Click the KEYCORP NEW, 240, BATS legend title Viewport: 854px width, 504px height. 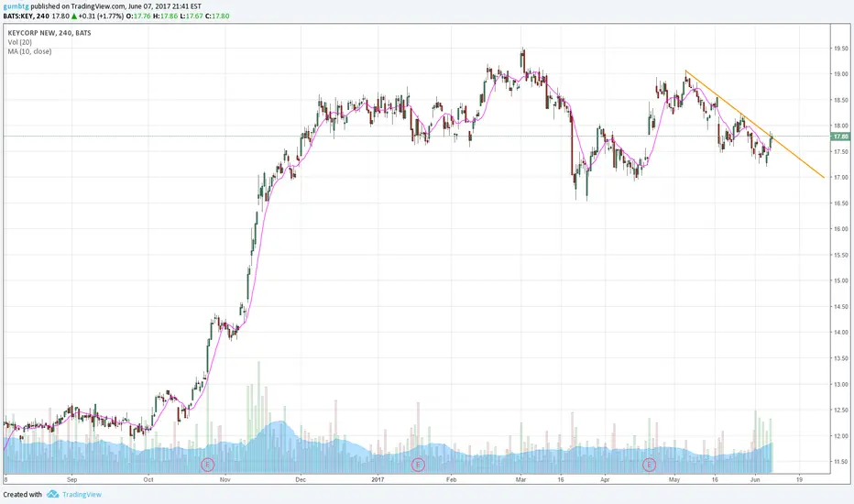49,33
